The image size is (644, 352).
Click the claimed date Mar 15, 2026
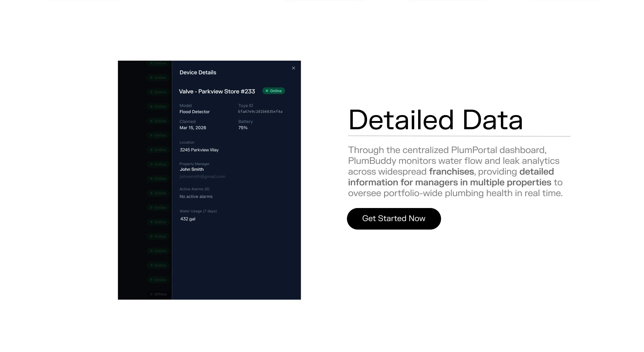[193, 128]
